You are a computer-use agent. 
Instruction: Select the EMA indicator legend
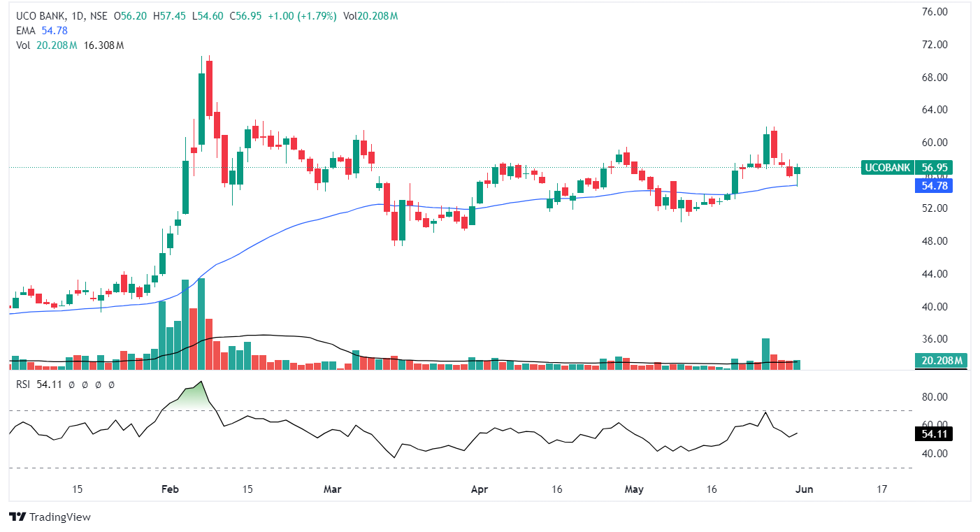[x=26, y=30]
